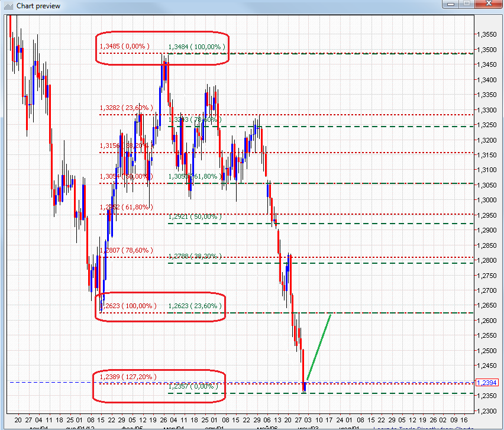Viewport: 504px width, 430px height.
Task: Click the 1,3500 price axis value
Action: point(487,50)
